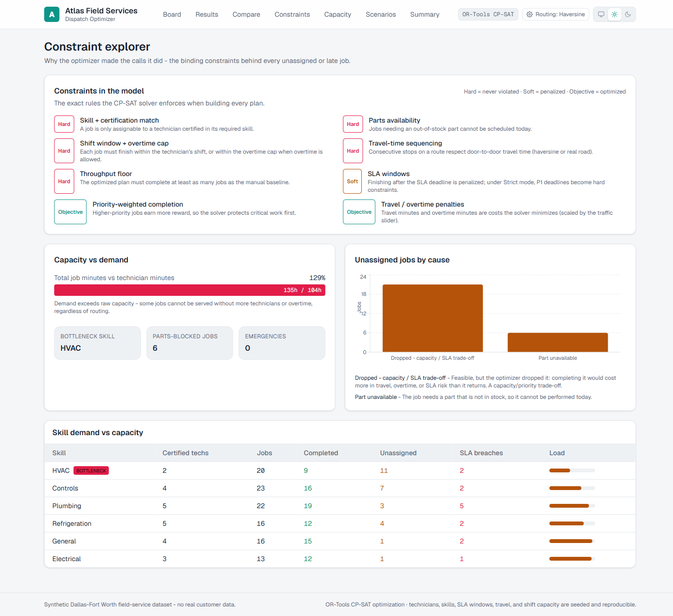This screenshot has width=673, height=616.
Task: Click the Hard badge for Shift window + overtime cap
Action: [x=64, y=151]
